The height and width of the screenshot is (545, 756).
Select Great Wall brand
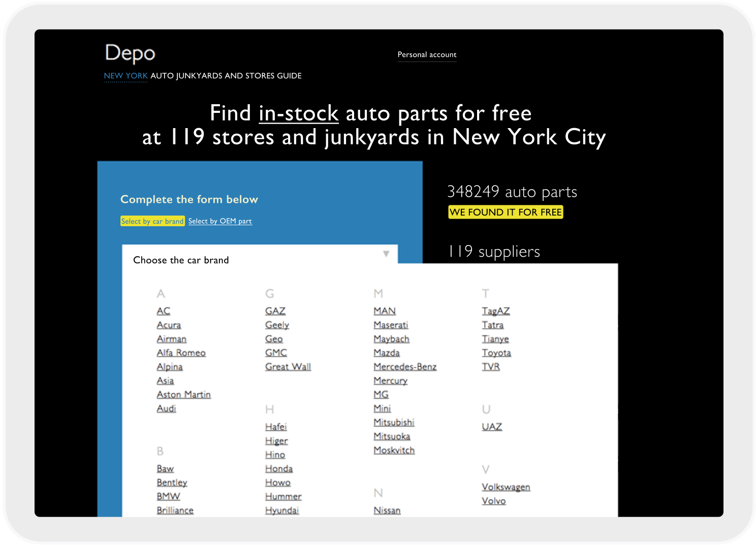(288, 367)
